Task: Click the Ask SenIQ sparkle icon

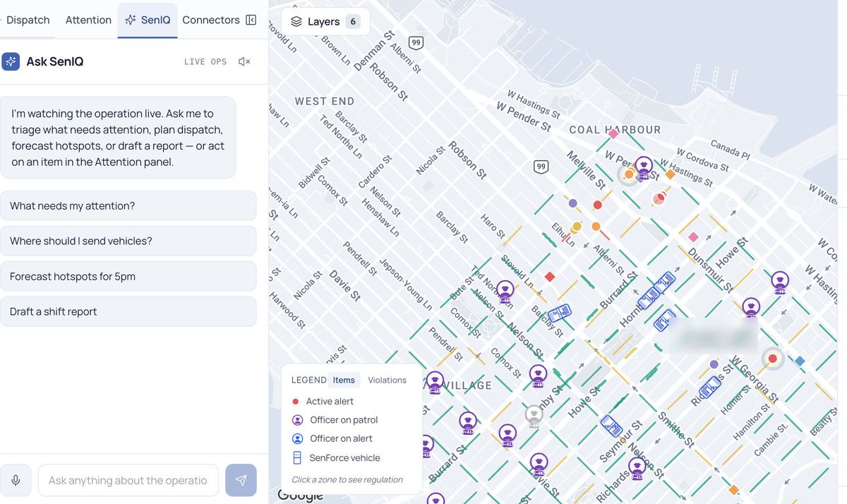Action: (x=11, y=61)
